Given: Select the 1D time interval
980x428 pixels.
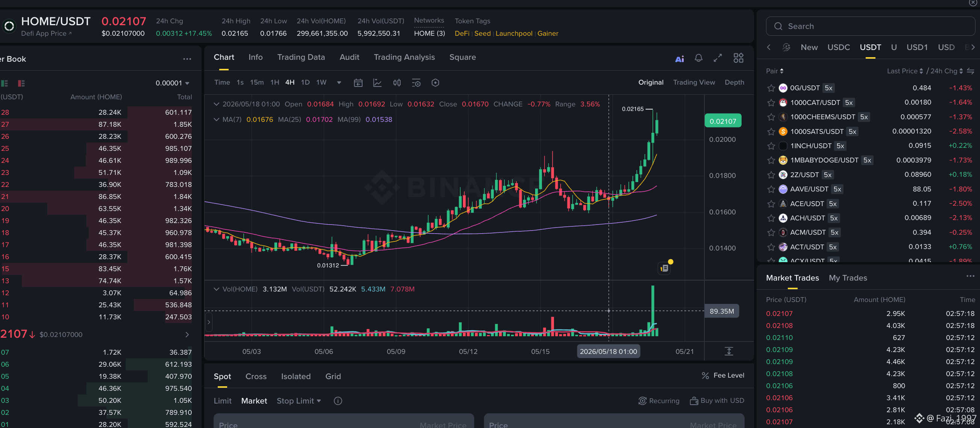Looking at the screenshot, I should click(305, 82).
